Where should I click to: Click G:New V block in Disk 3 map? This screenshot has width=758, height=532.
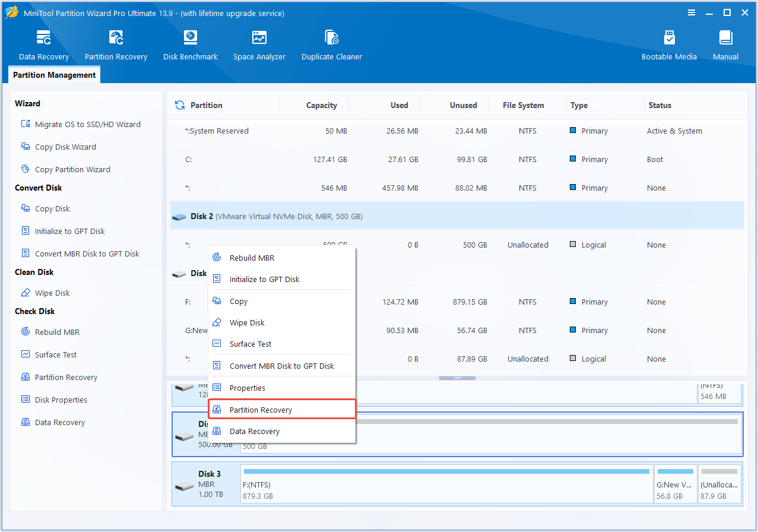coord(675,484)
